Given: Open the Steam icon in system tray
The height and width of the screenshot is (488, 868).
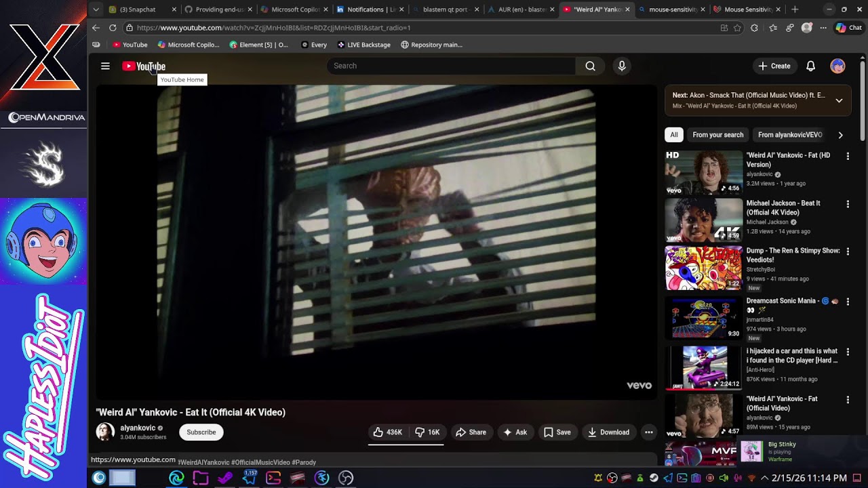Looking at the screenshot, I should click(654, 478).
